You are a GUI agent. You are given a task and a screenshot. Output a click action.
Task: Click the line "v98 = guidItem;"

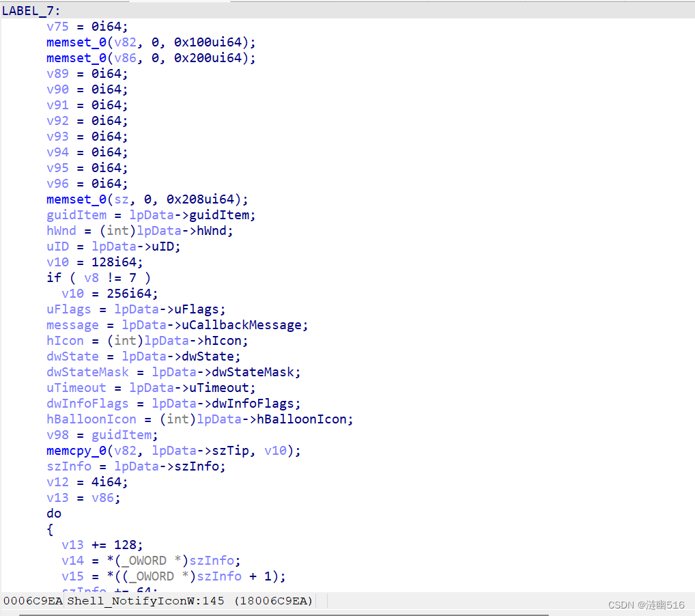[x=102, y=436]
